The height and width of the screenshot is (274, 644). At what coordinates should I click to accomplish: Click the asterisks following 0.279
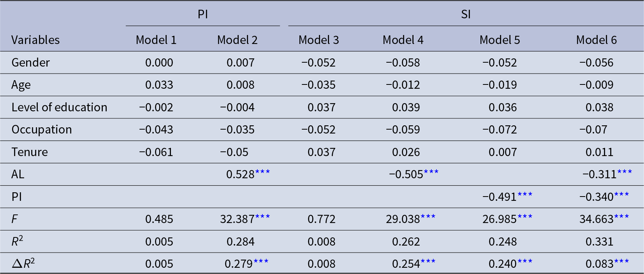coord(261,262)
